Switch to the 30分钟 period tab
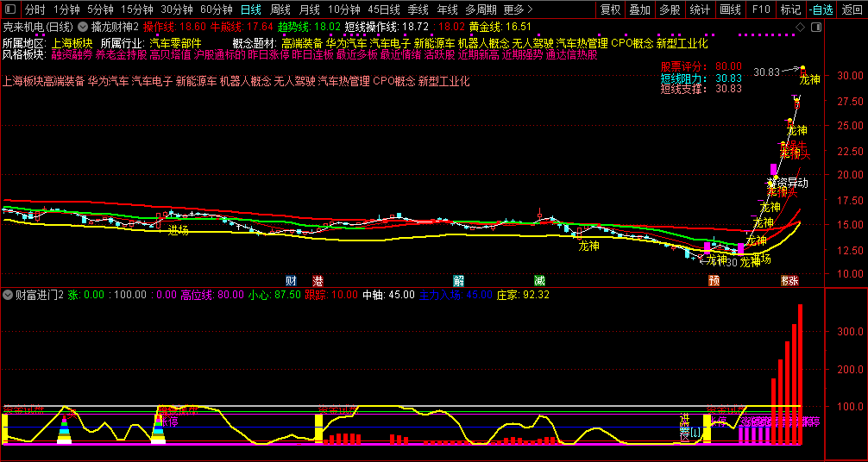 (177, 9)
